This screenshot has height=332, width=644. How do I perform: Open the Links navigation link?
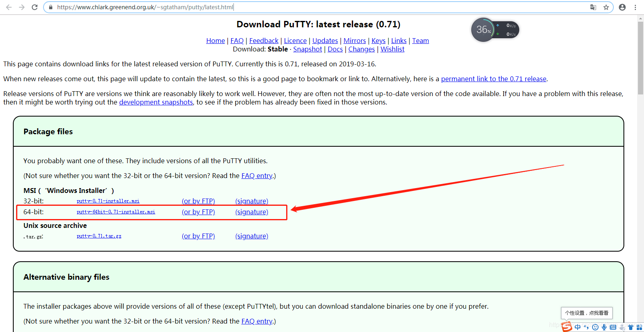click(x=399, y=41)
